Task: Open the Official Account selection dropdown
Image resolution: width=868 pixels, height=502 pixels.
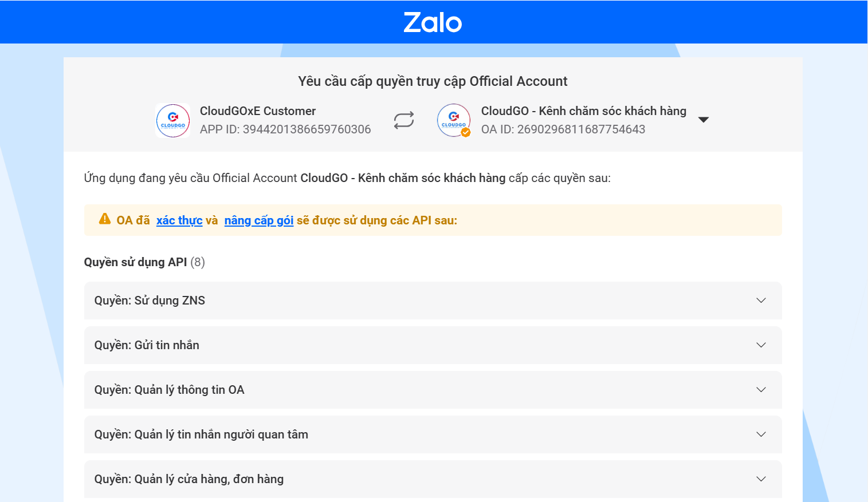Action: 704,119
